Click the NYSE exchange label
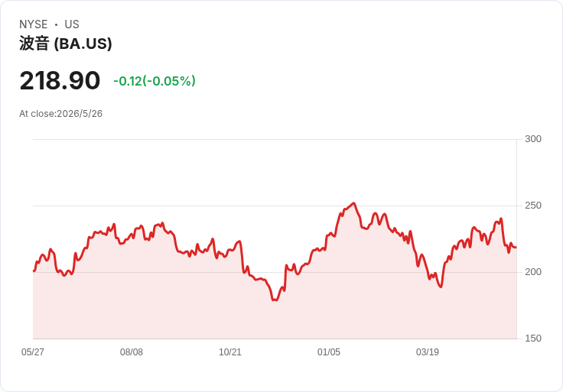Viewport: 563px width, 392px height. [x=34, y=24]
